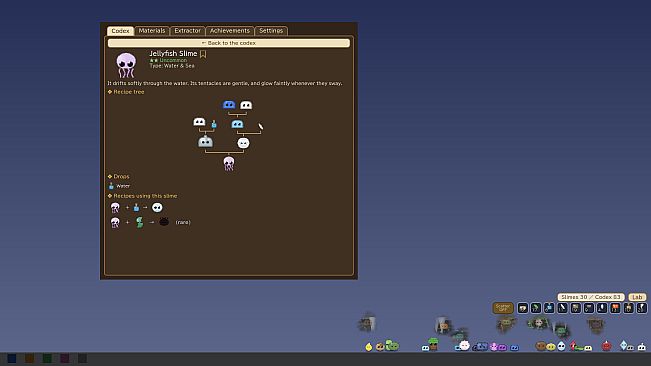Viewport: 651px width, 366px height.
Task: Click Back to the codex button
Action: (x=229, y=43)
